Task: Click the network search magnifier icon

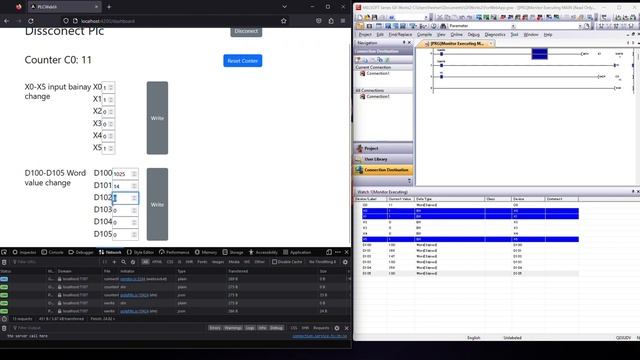Action: pos(123,262)
